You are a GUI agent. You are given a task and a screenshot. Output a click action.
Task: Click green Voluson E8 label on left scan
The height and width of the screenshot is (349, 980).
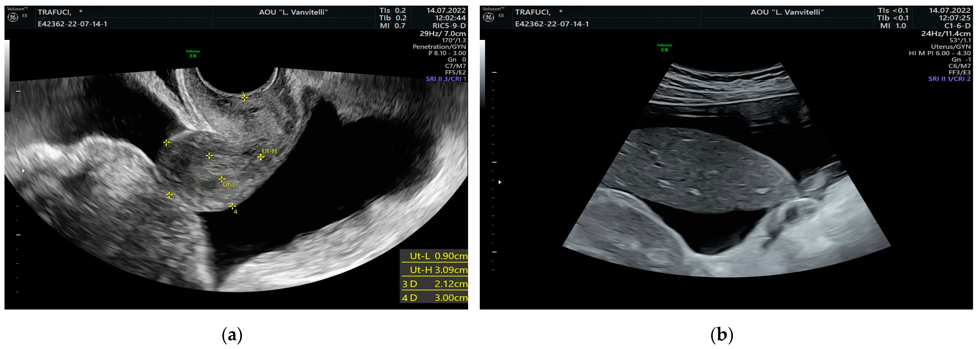pos(193,54)
